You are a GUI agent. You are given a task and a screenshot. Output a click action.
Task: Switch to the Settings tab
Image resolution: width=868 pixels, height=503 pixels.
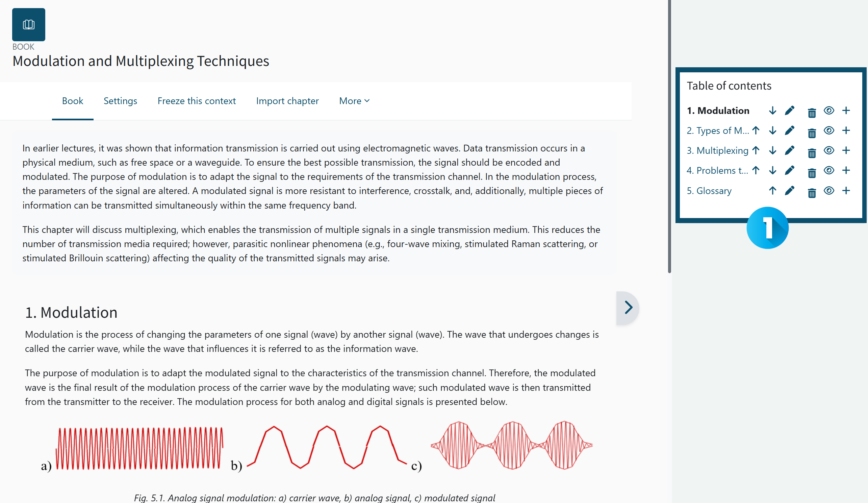[120, 101]
